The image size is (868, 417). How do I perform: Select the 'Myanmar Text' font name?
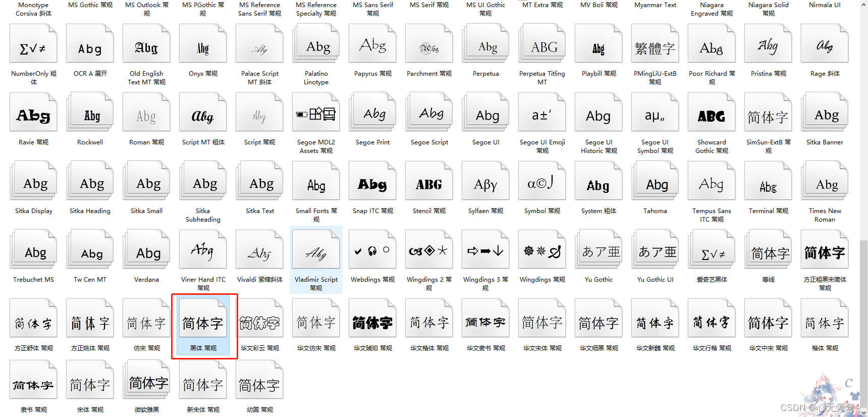tap(655, 5)
